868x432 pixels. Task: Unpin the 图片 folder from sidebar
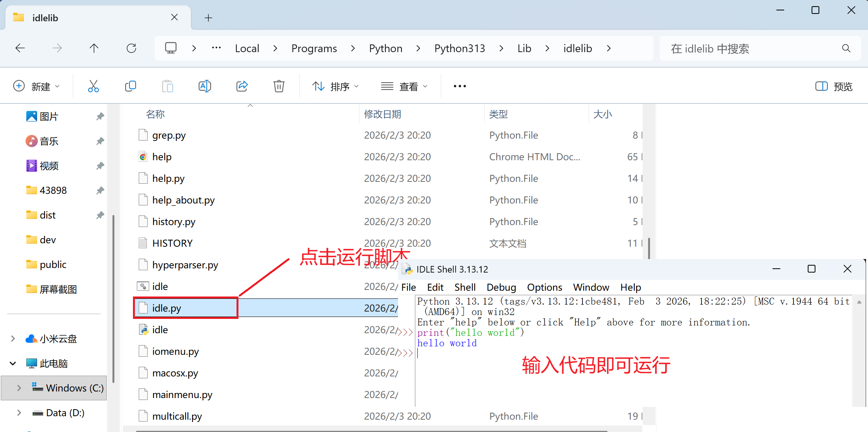pos(100,116)
